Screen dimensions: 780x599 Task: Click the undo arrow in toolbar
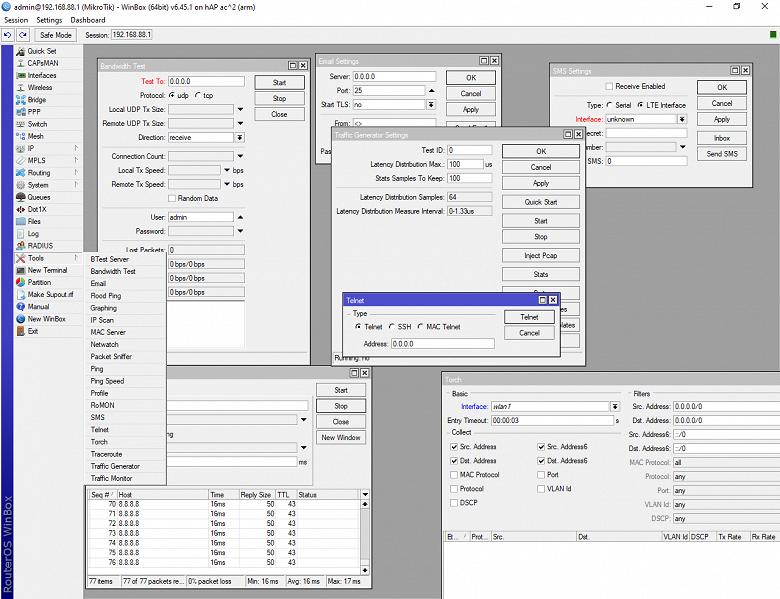click(x=8, y=35)
